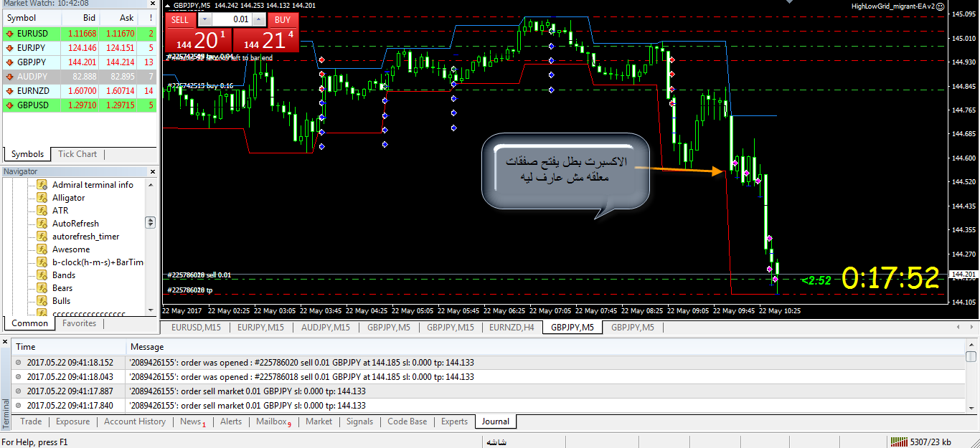Click the connection status bars icon
Screen dimensions: 980x448
tap(897, 442)
